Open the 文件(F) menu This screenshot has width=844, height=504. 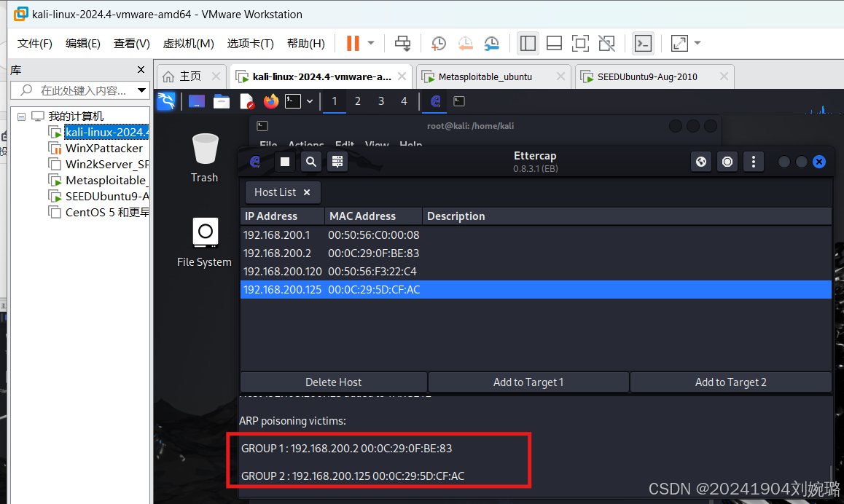coord(34,44)
